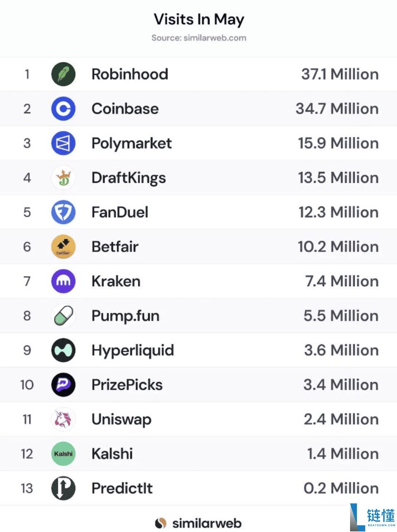Click the DraftKings crown logo
The height and width of the screenshot is (532, 397).
[63, 178]
